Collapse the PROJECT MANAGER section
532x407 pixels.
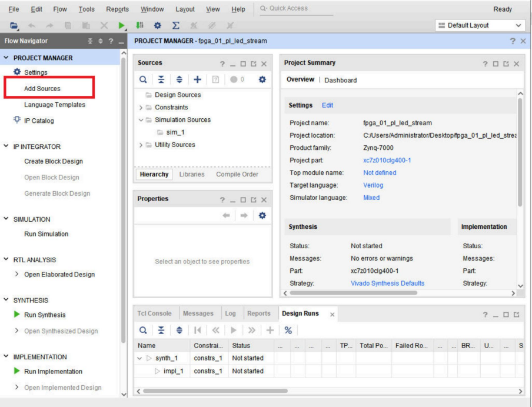coord(6,58)
